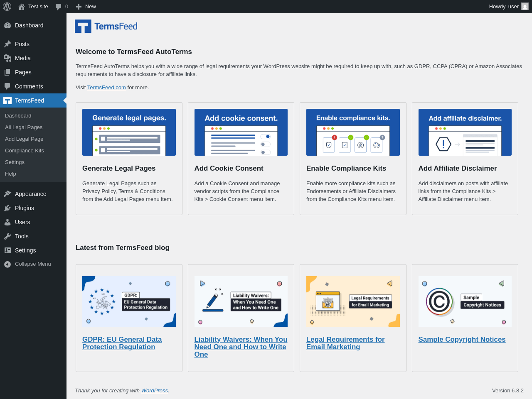Open the Posts menu
Image resolution: width=532 pixels, height=399 pixels.
coord(33,44)
